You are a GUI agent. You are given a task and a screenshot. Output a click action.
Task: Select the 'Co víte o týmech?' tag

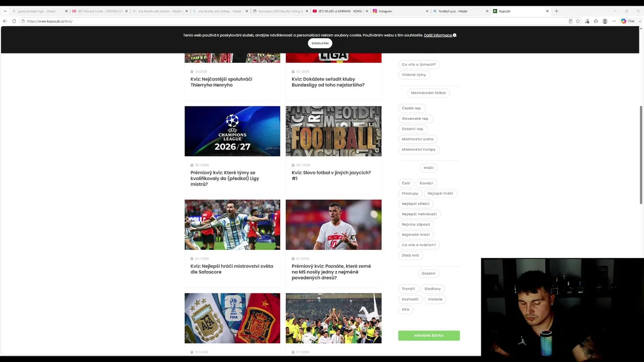[x=419, y=64]
